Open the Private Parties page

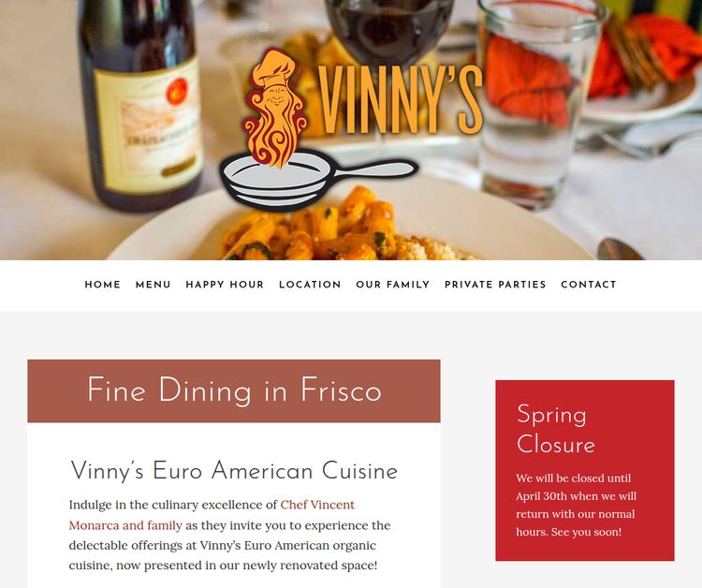(x=495, y=285)
